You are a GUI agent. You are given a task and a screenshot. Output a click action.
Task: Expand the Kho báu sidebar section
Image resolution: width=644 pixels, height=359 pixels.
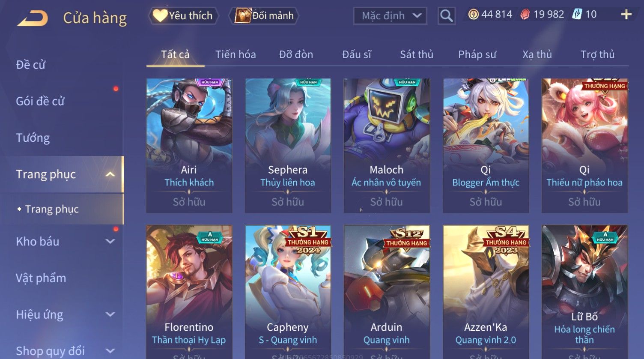coord(110,242)
